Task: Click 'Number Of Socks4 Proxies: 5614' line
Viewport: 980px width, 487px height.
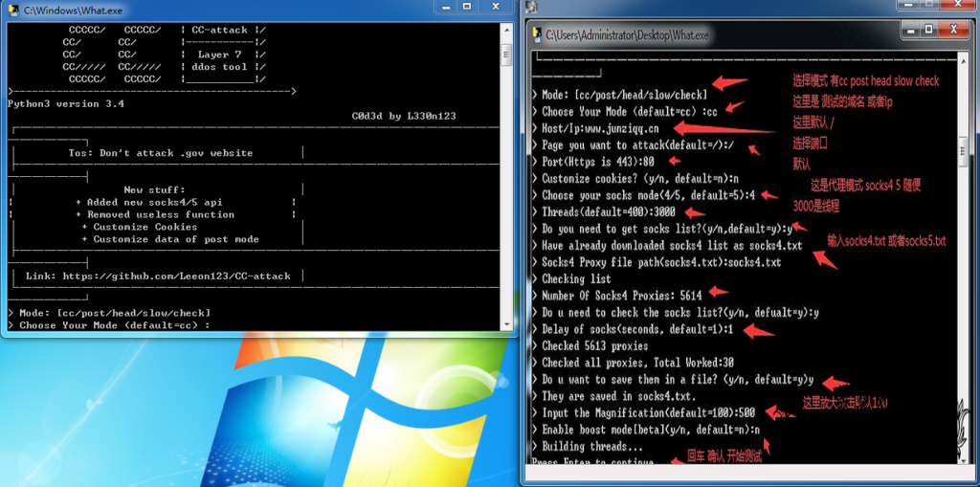Action: tap(617, 296)
